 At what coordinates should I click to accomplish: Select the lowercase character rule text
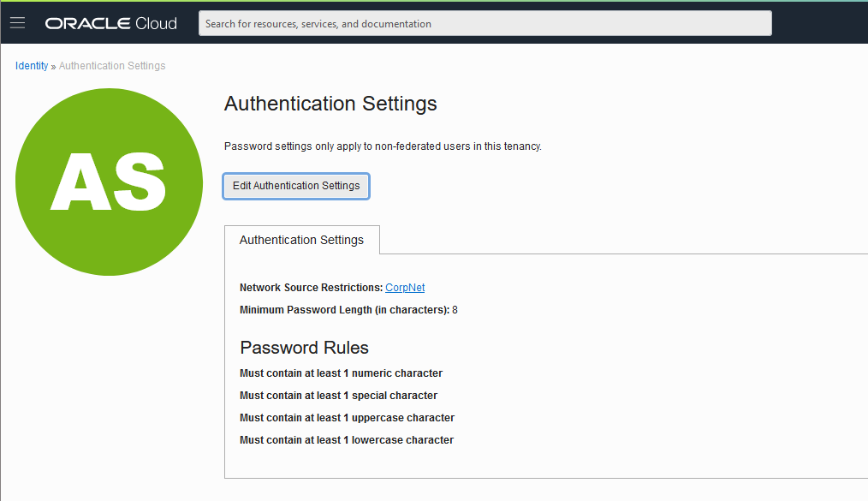347,440
